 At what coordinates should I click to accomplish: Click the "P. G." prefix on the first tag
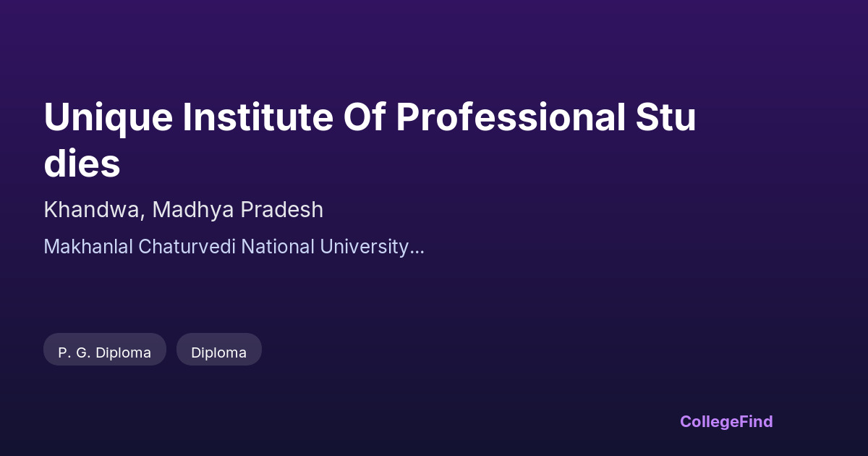[x=74, y=352]
